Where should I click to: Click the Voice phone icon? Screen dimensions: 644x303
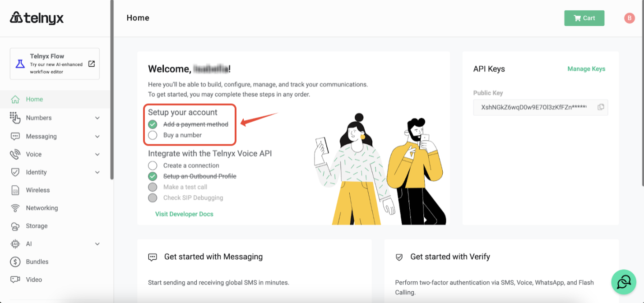pos(15,154)
